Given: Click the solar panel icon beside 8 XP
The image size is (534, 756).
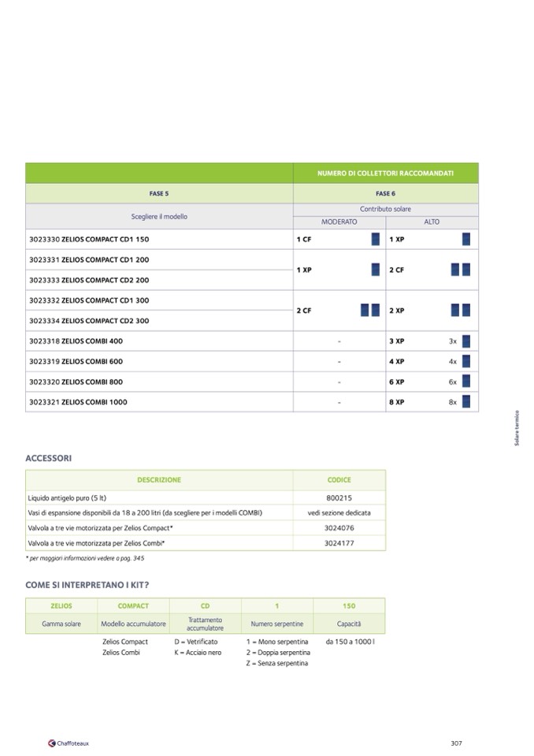Looking at the screenshot, I should click(465, 402).
